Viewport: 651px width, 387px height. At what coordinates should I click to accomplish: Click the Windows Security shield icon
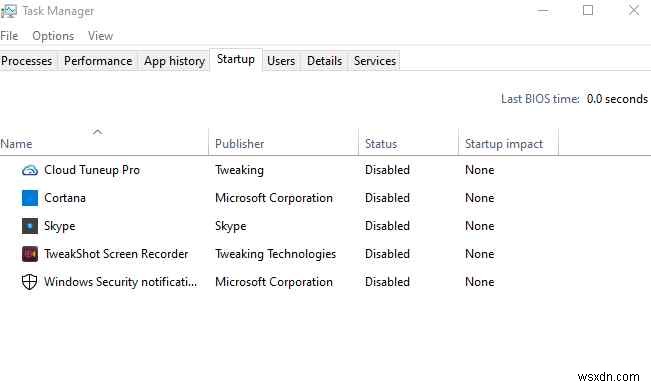coord(29,282)
